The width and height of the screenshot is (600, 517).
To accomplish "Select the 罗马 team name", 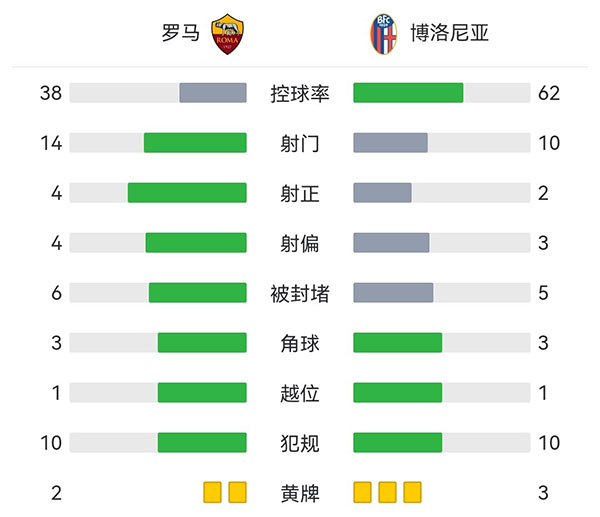I will pyautogui.click(x=180, y=34).
